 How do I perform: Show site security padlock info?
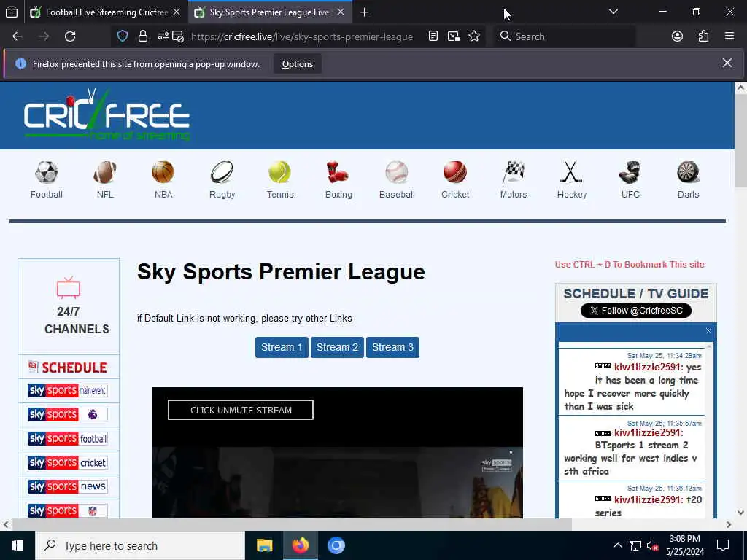pyautogui.click(x=142, y=36)
